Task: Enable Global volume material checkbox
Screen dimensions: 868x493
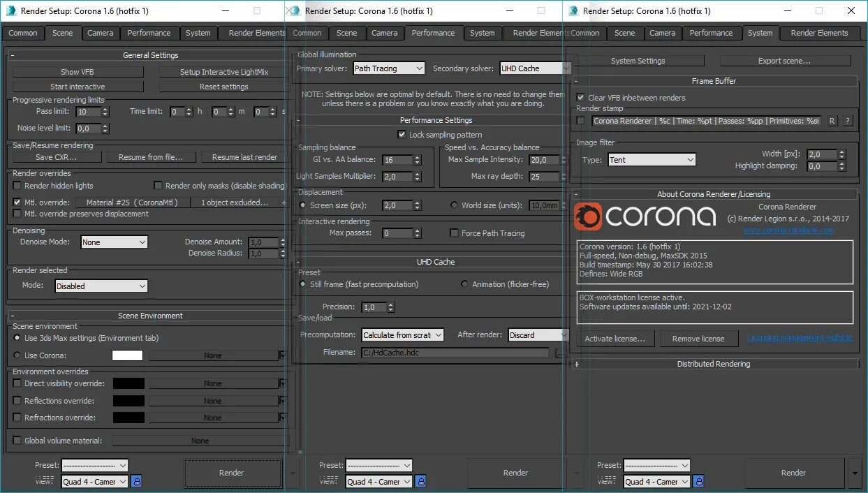Action: coord(17,441)
